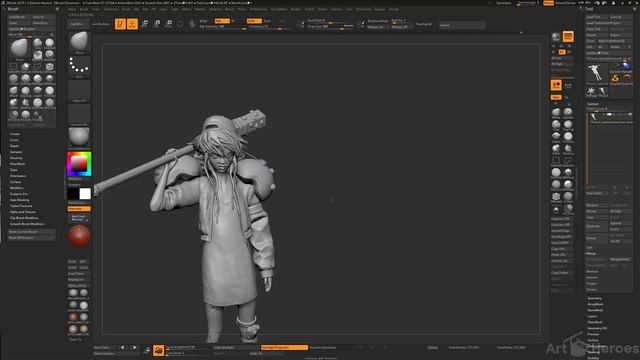Choose the ZModeler brush in Brush palette
Viewport: 640px width, 360px height.
tap(50, 67)
